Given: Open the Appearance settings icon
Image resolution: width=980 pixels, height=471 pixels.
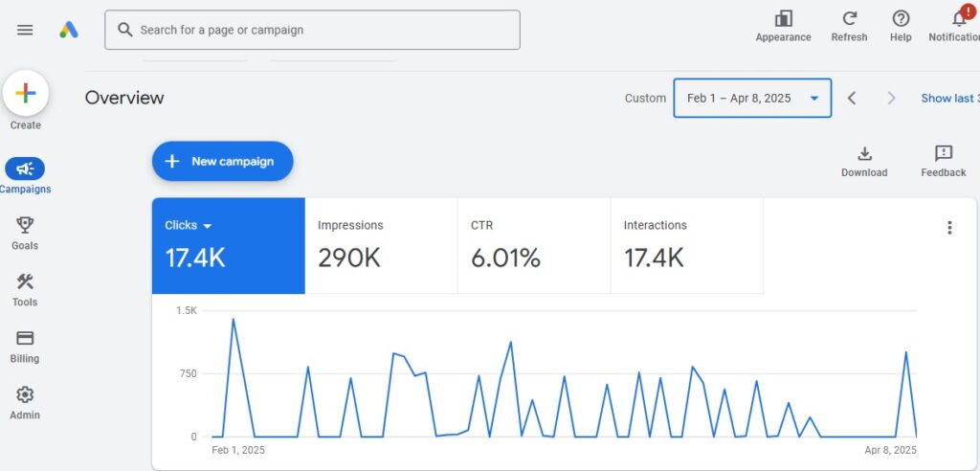Looking at the screenshot, I should coord(783,19).
